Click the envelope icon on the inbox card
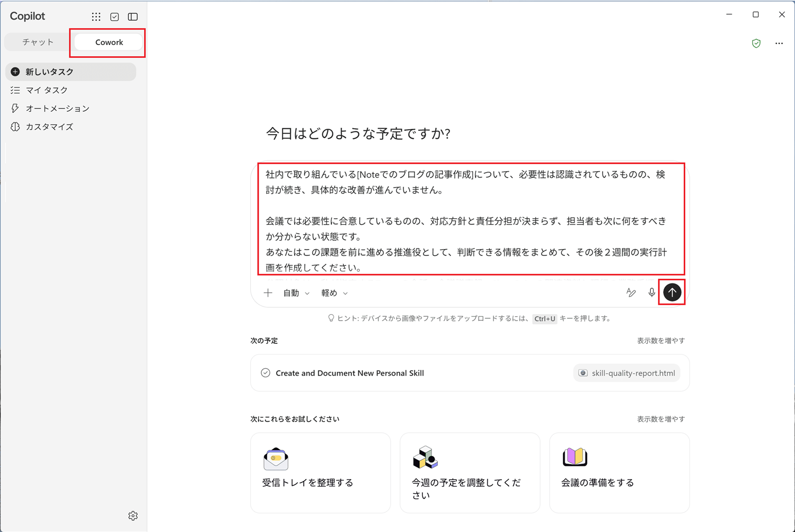Viewport: 795px width, 532px height. pyautogui.click(x=276, y=459)
